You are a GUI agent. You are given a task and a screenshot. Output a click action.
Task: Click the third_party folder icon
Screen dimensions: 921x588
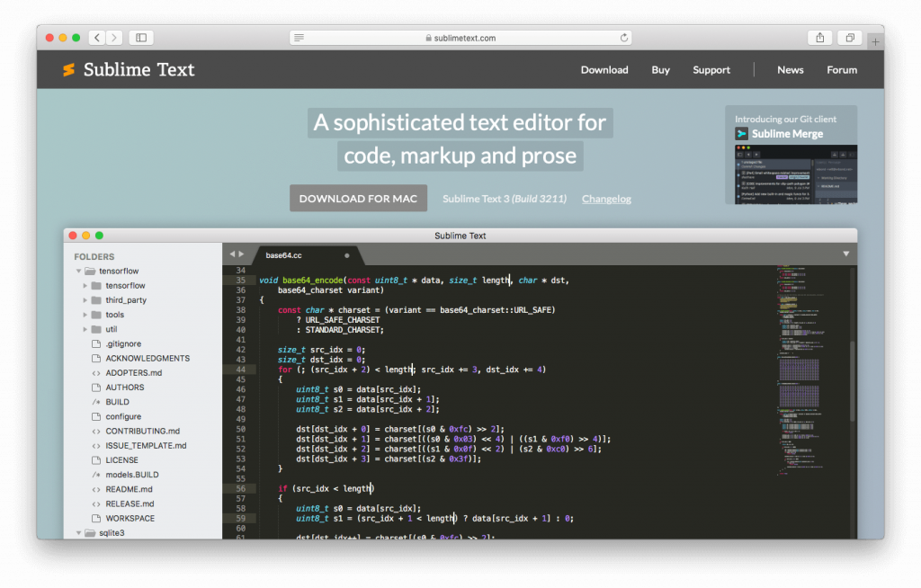click(96, 300)
